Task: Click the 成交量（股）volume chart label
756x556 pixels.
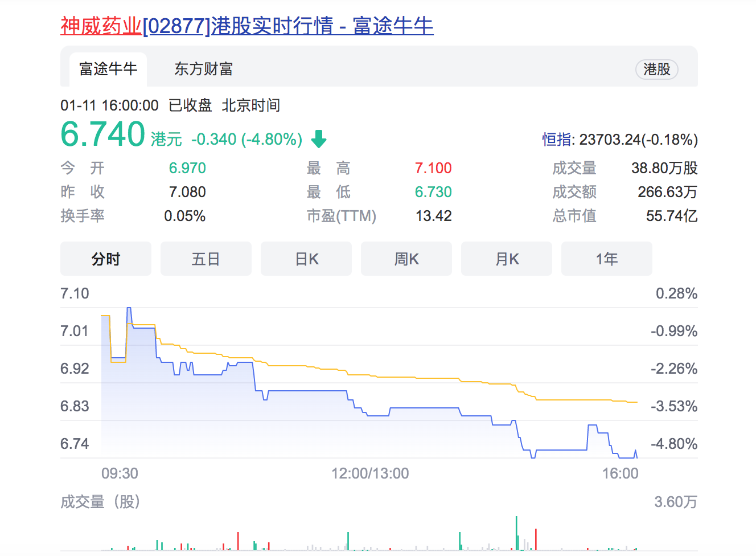Action: click(x=100, y=502)
